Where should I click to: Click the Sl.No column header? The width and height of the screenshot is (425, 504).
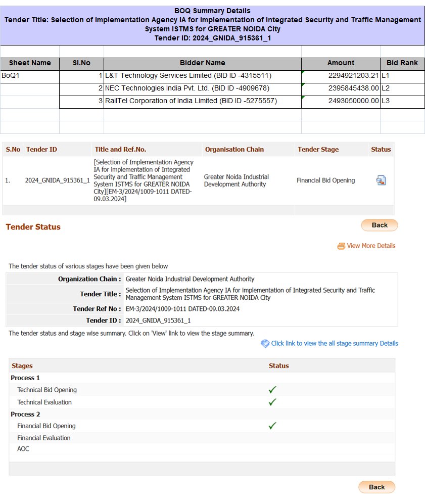pyautogui.click(x=81, y=64)
